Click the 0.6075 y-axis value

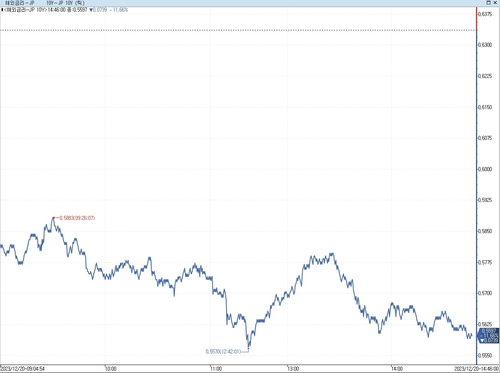click(485, 138)
